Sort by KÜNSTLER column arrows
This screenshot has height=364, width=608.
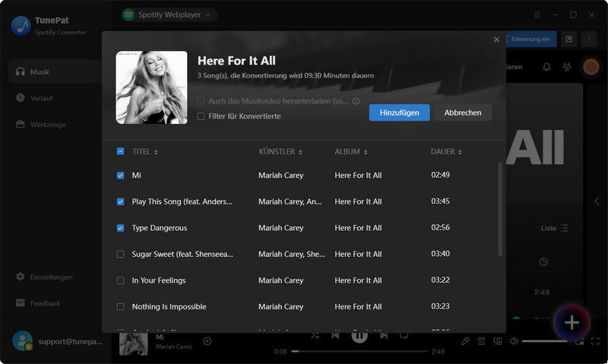click(x=300, y=152)
